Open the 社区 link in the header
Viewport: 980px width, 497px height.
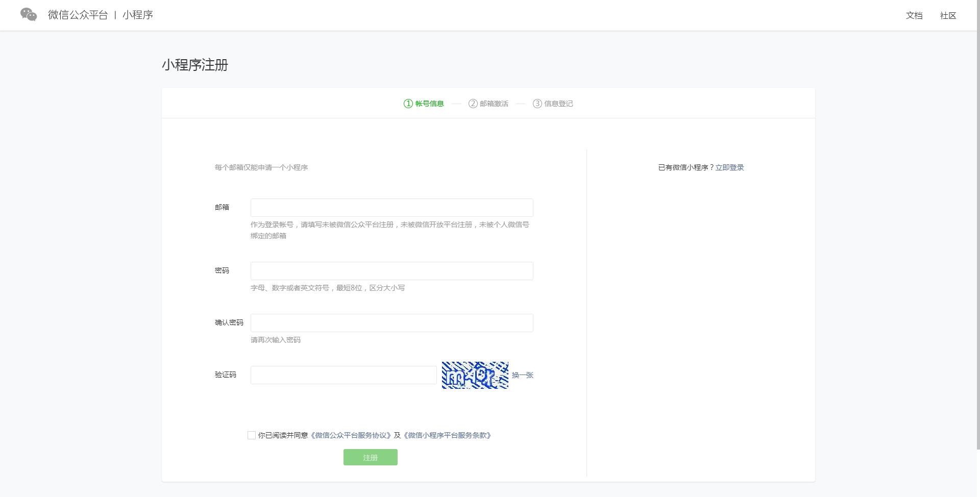[948, 16]
